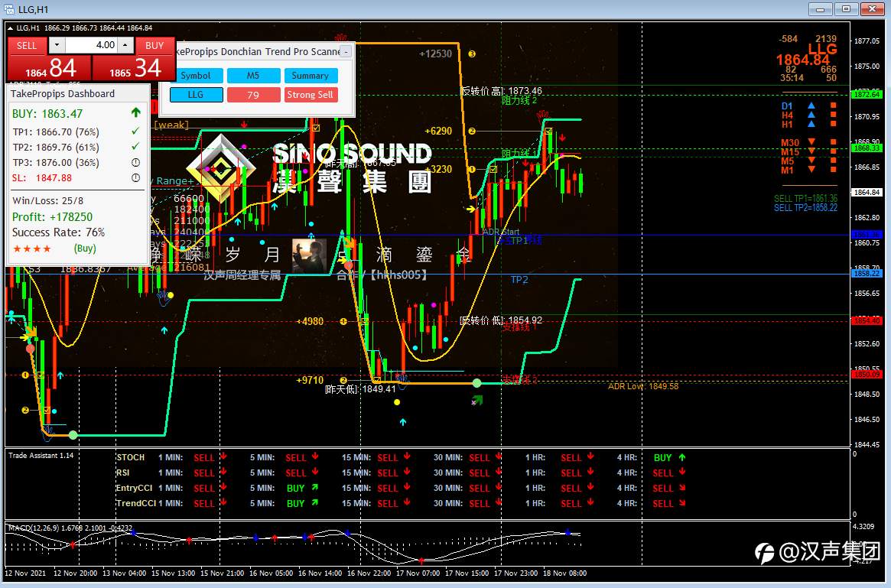Click the red SELL one-click trading button
The width and height of the screenshot is (891, 588).
point(26,45)
